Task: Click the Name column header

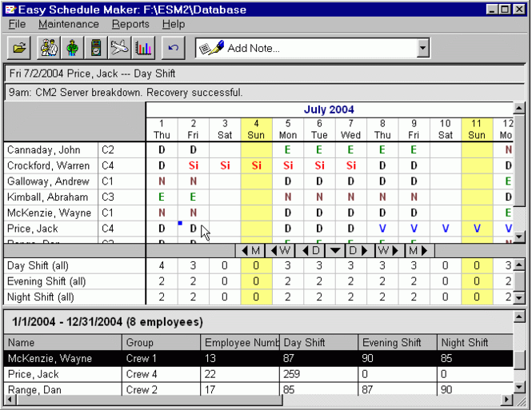Action: (x=62, y=343)
